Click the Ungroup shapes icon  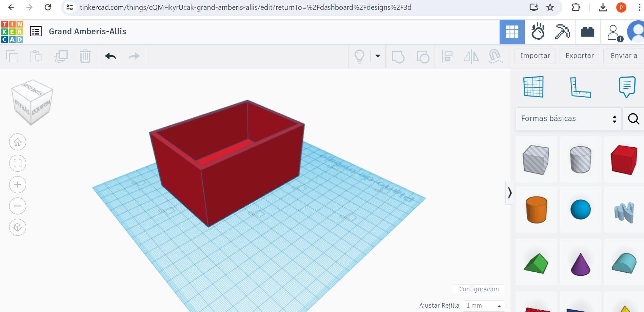423,57
